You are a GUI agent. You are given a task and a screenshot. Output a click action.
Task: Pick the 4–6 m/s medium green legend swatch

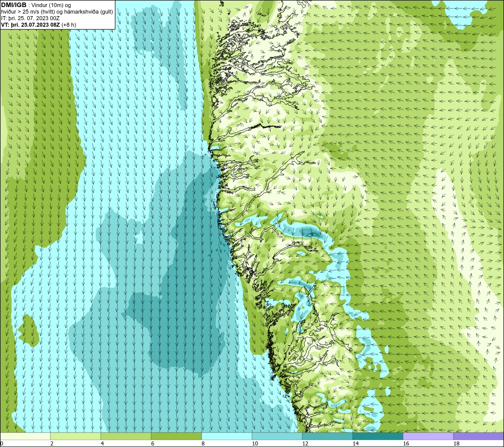click(126, 436)
